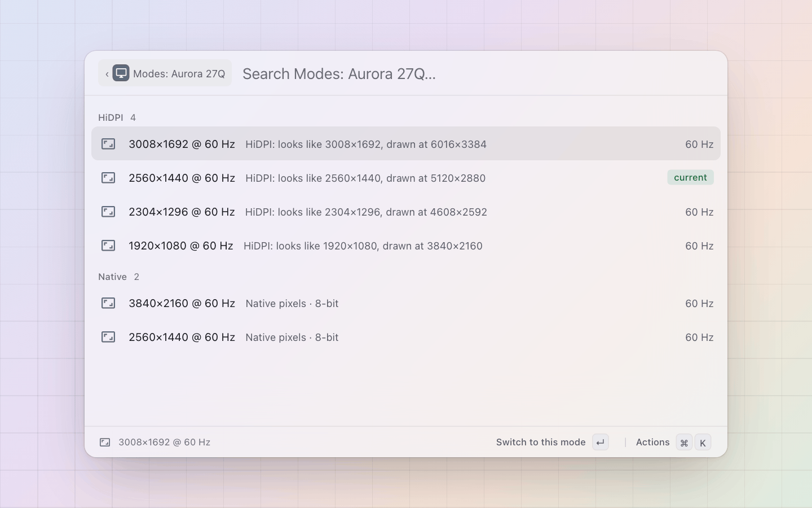This screenshot has width=812, height=508.
Task: Click 60 Hz label on 1920×1080 row
Action: [699, 246]
